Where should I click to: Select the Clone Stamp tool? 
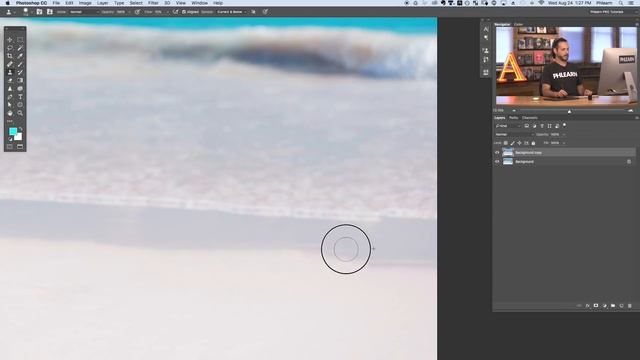pyautogui.click(x=10, y=72)
